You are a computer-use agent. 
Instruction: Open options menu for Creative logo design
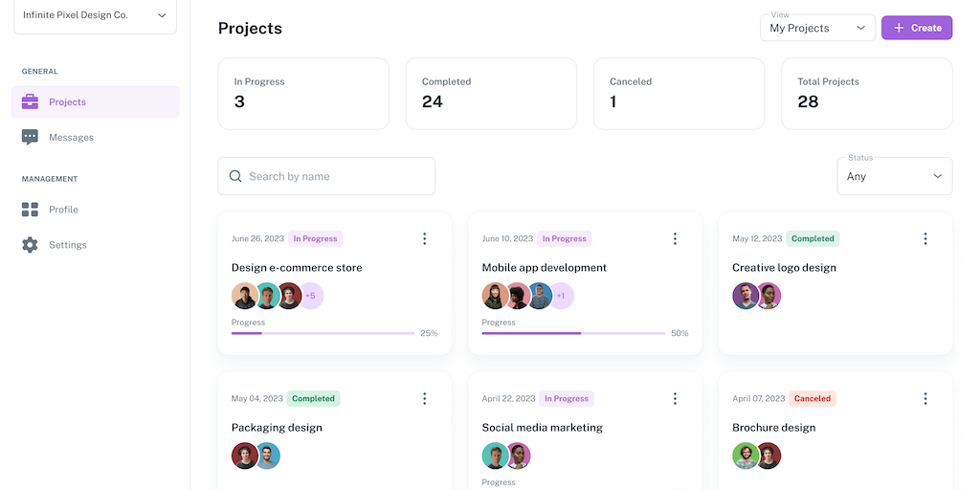pyautogui.click(x=925, y=239)
